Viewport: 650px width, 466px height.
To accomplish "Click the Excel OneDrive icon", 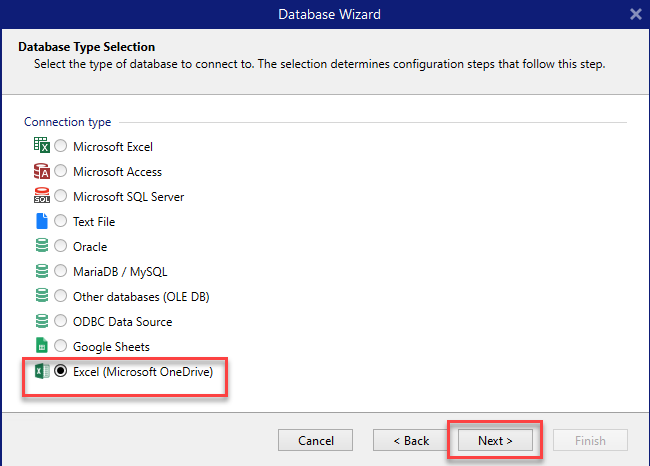I will tap(41, 372).
